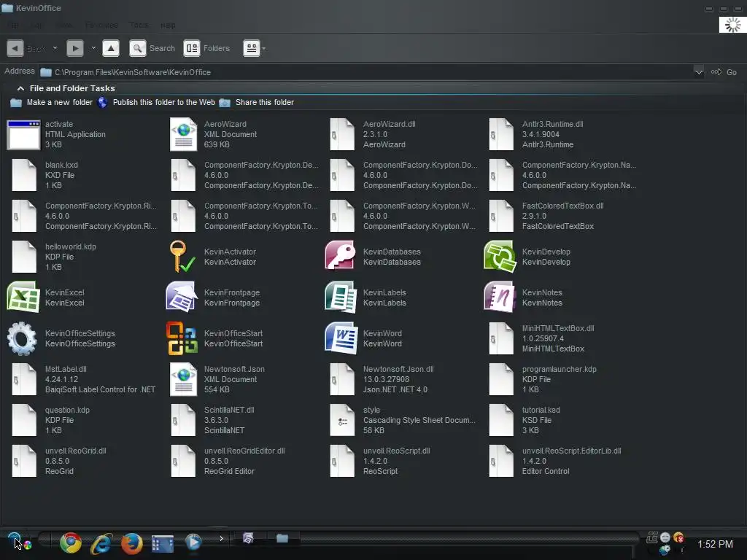
Task: Open the KevinActivator key icon
Action: pos(182,256)
